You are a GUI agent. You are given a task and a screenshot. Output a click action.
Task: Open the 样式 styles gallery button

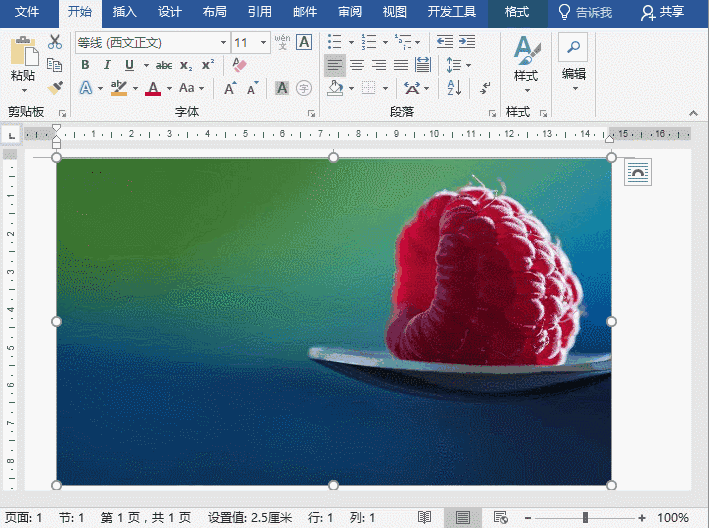click(526, 62)
